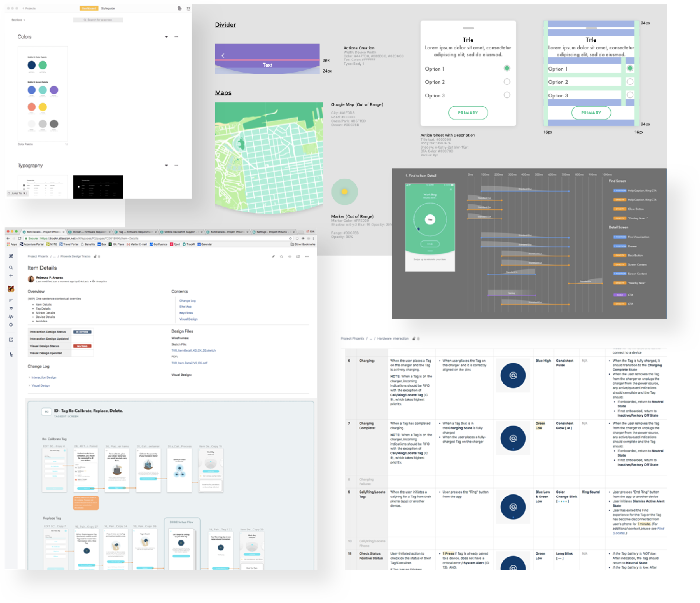
Task: Click the yellow accent color swatch
Action: click(43, 107)
